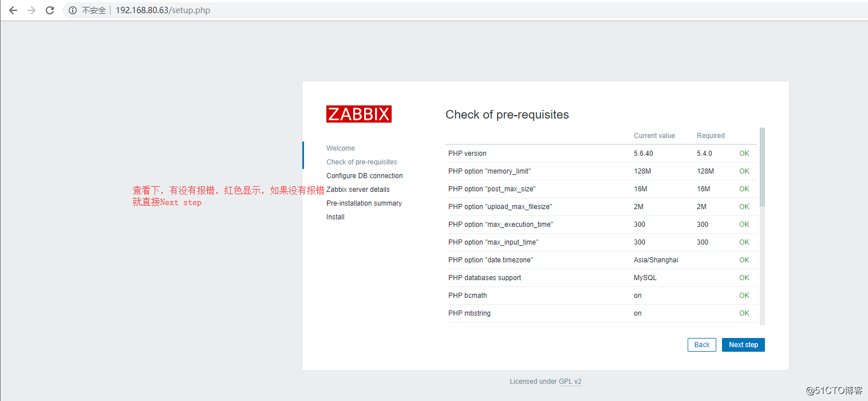Click PHP option "upload_max_filesize" label

click(500, 207)
